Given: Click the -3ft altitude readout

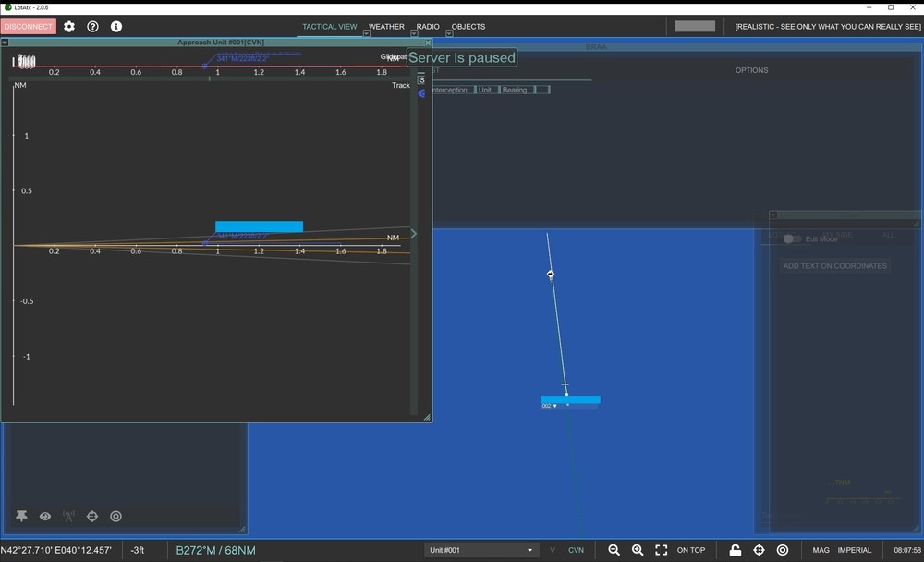Looking at the screenshot, I should [x=138, y=550].
